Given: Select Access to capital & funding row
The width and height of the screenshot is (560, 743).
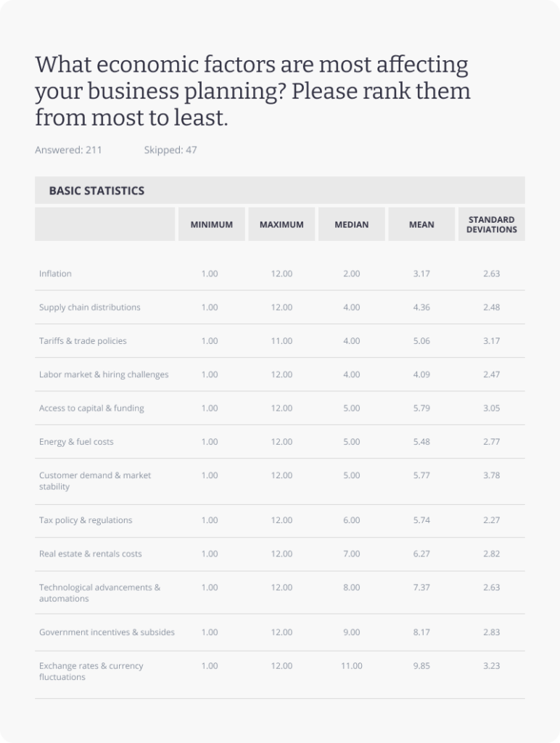Looking at the screenshot, I should (279, 408).
